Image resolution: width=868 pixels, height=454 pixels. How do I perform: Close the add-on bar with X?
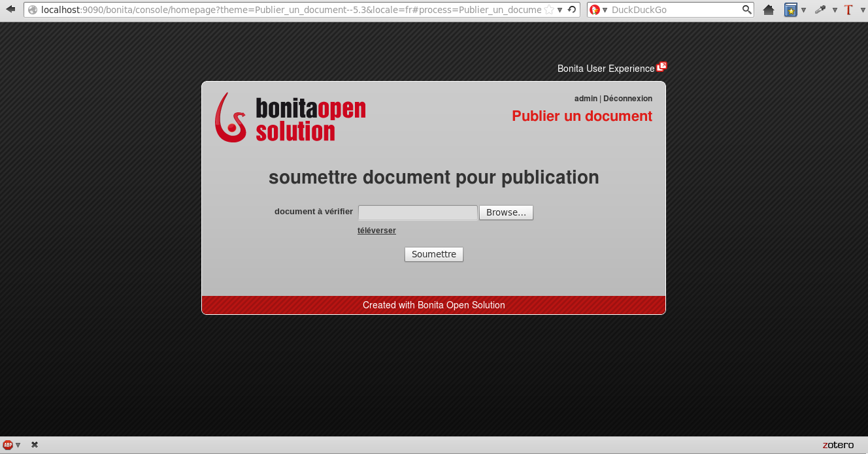[35, 445]
